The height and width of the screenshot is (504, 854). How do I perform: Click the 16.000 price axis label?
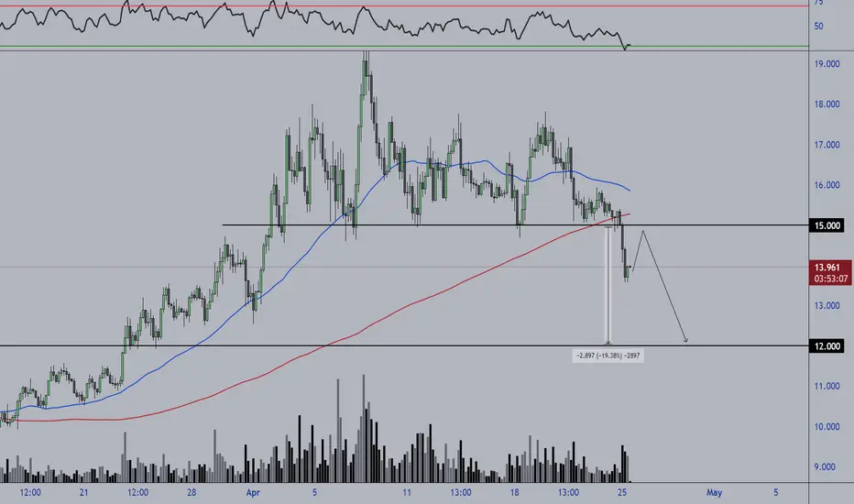(827, 185)
